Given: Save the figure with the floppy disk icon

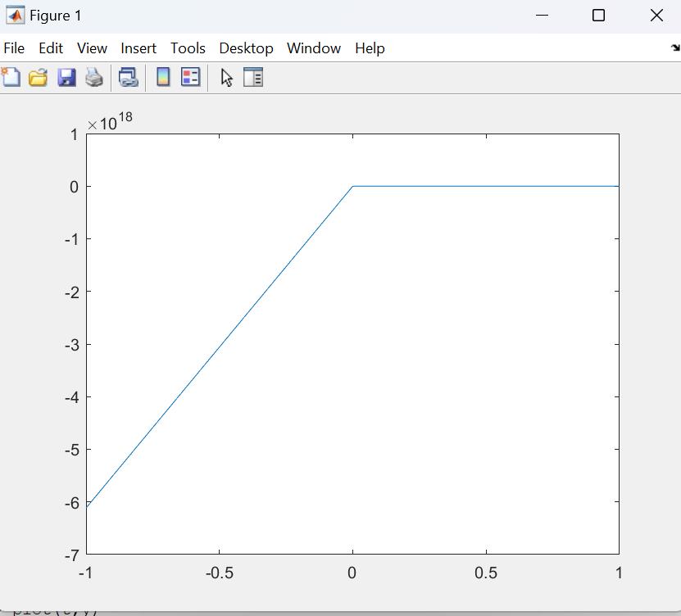Looking at the screenshot, I should click(x=66, y=78).
